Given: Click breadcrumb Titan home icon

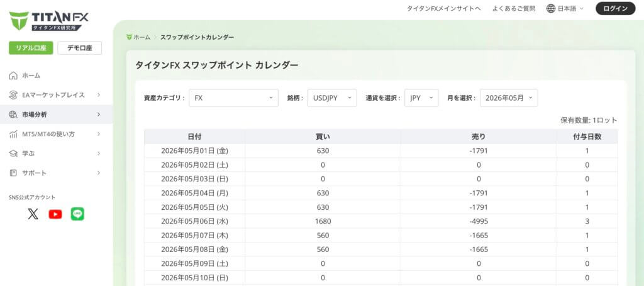Looking at the screenshot, I should pyautogui.click(x=129, y=37).
